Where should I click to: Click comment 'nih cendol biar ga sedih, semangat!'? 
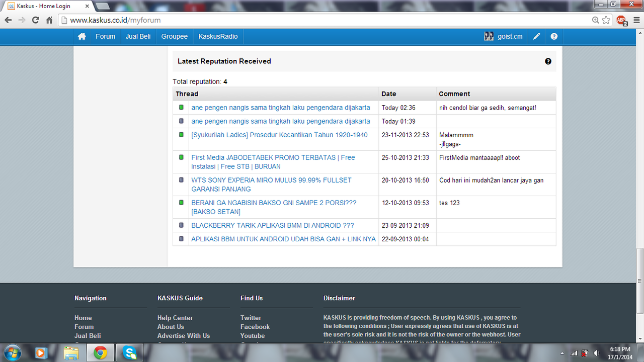coord(488,108)
